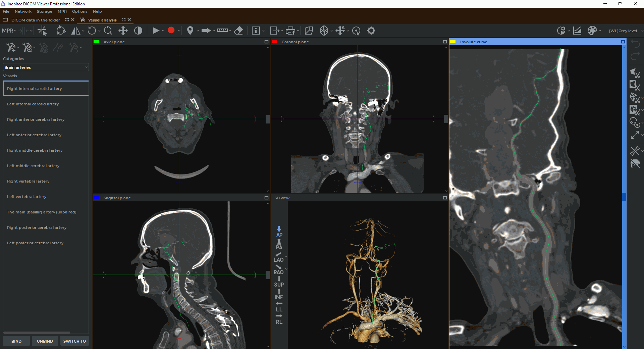The width and height of the screenshot is (644, 349).
Task: Switch to DICOM data in the folder tab
Action: click(x=36, y=20)
